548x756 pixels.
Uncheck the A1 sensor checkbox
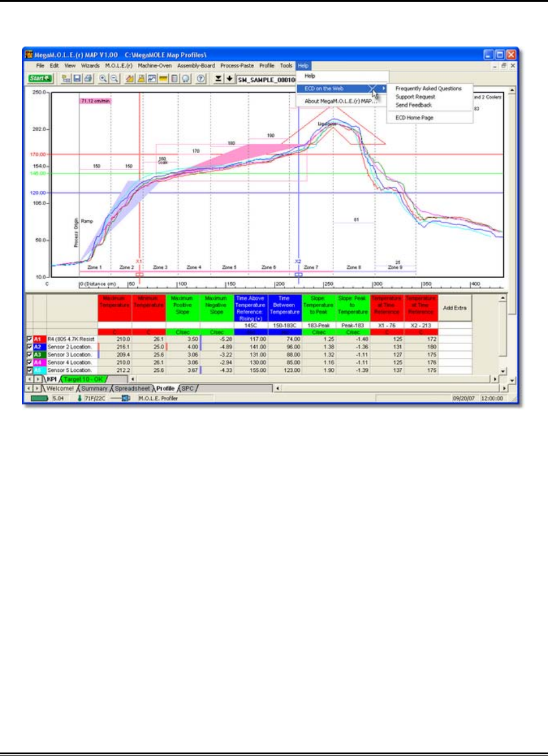30,339
